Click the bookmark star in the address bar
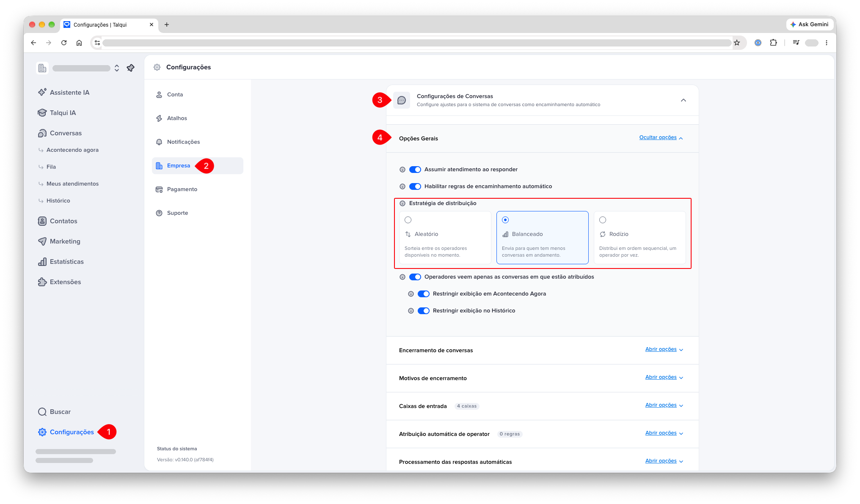This screenshot has height=504, width=860. point(737,43)
